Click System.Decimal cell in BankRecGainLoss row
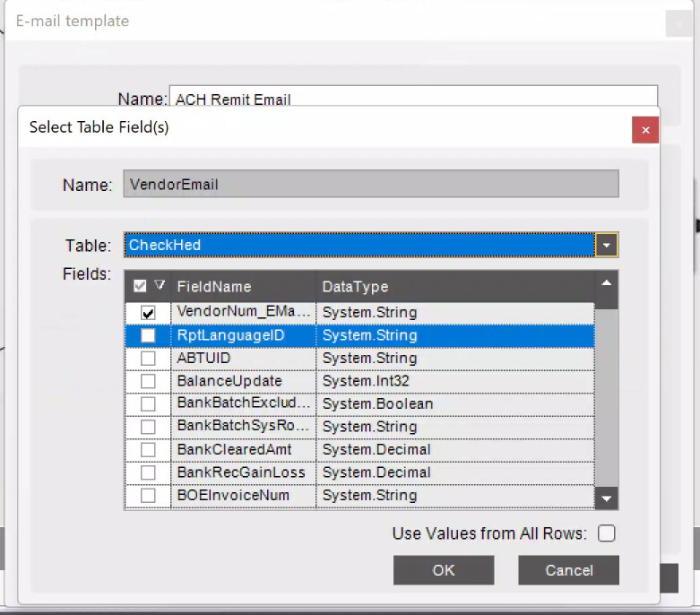Viewport: 700px width, 615px height. (455, 472)
